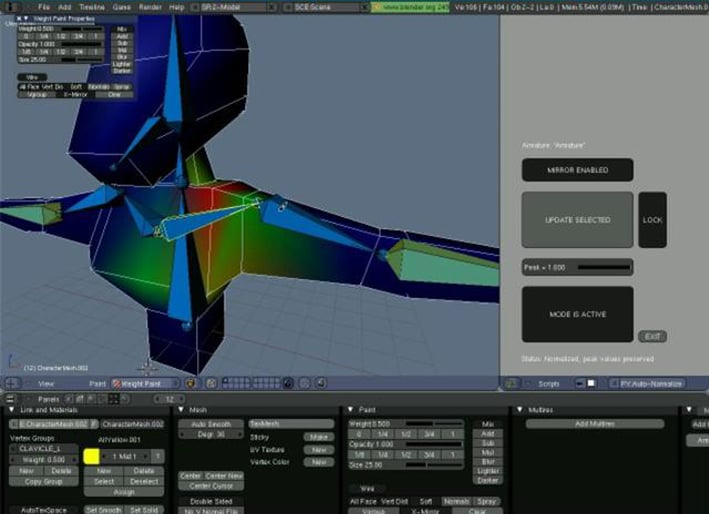Screen dimensions: 709x514
Task: Click the EXIT button in script window
Action: (652, 336)
